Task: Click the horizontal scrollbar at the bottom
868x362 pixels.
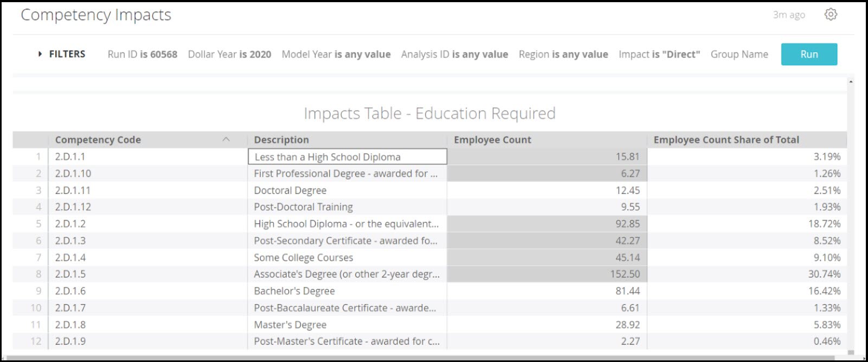Action: (x=380, y=355)
